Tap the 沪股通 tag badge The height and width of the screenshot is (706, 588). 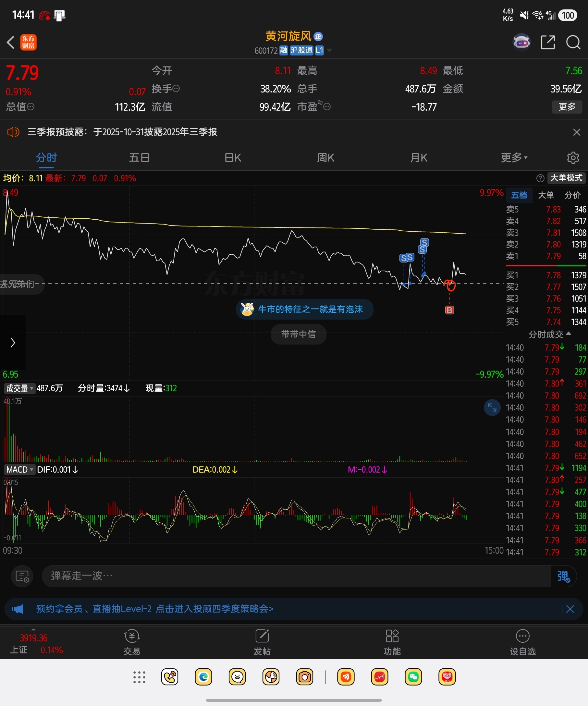pyautogui.click(x=301, y=50)
